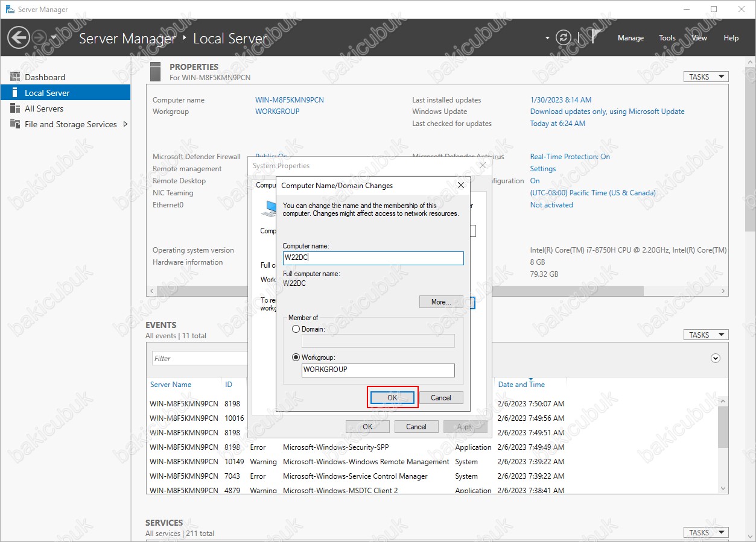
Task: Click the Today at 6:24 AM link
Action: tap(557, 124)
